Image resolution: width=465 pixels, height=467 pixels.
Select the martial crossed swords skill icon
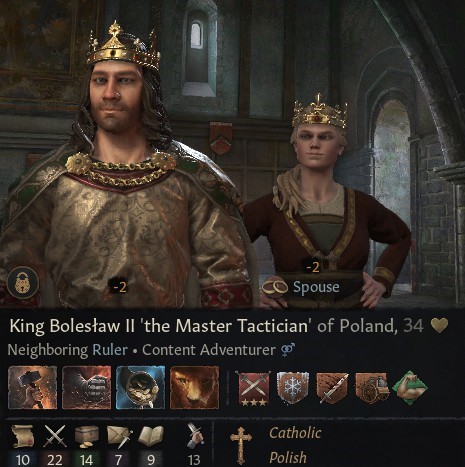coord(55,436)
